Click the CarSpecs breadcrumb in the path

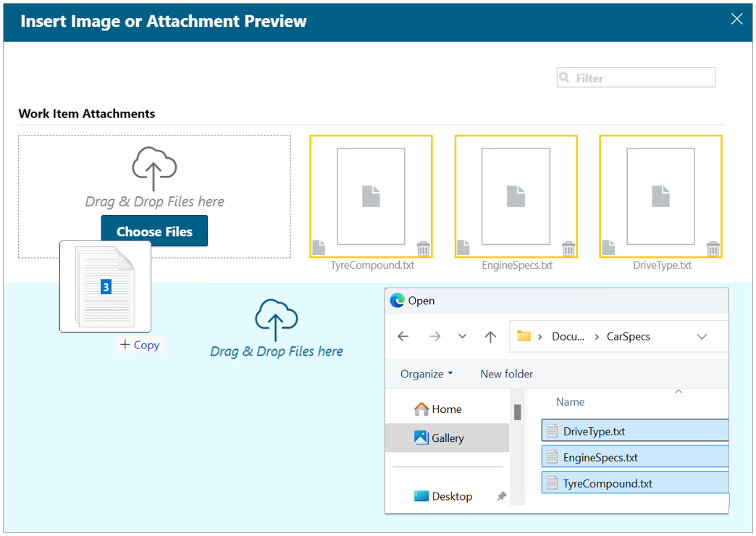(629, 336)
